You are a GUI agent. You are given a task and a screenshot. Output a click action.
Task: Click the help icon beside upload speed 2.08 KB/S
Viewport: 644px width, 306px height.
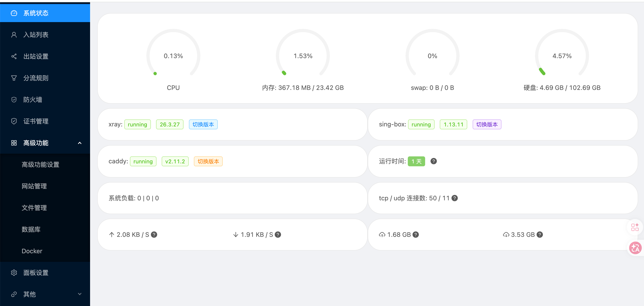154,234
